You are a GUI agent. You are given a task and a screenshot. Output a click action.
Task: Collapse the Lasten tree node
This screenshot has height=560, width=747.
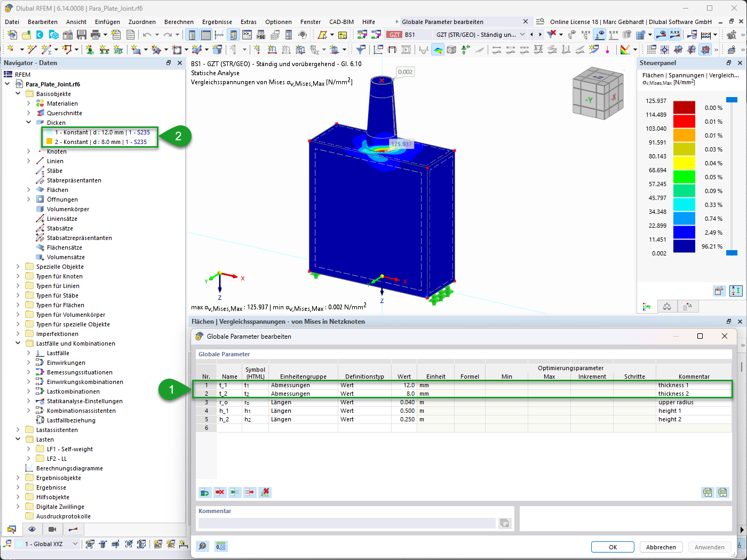point(18,439)
